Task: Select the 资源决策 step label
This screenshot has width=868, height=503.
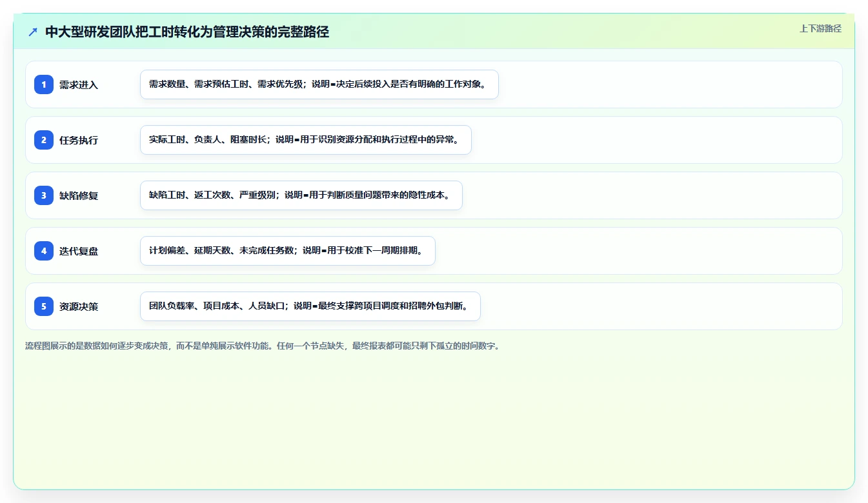Action: coord(79,306)
